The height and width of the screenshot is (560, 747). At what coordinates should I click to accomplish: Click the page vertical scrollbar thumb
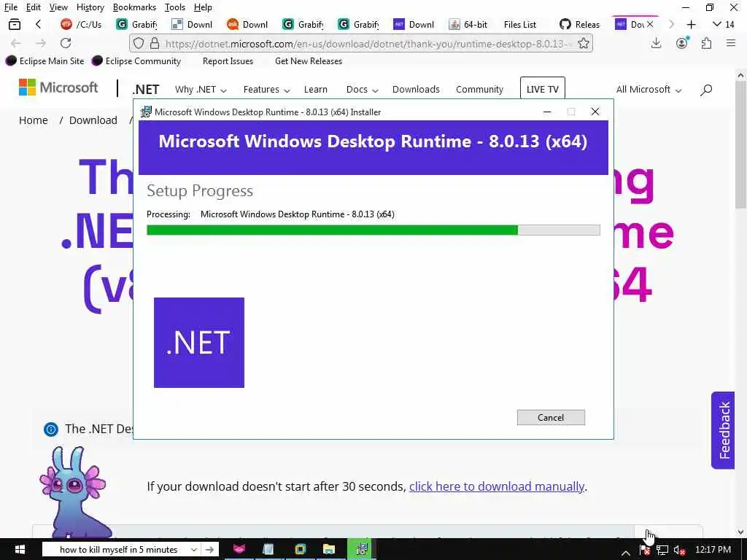(x=740, y=143)
